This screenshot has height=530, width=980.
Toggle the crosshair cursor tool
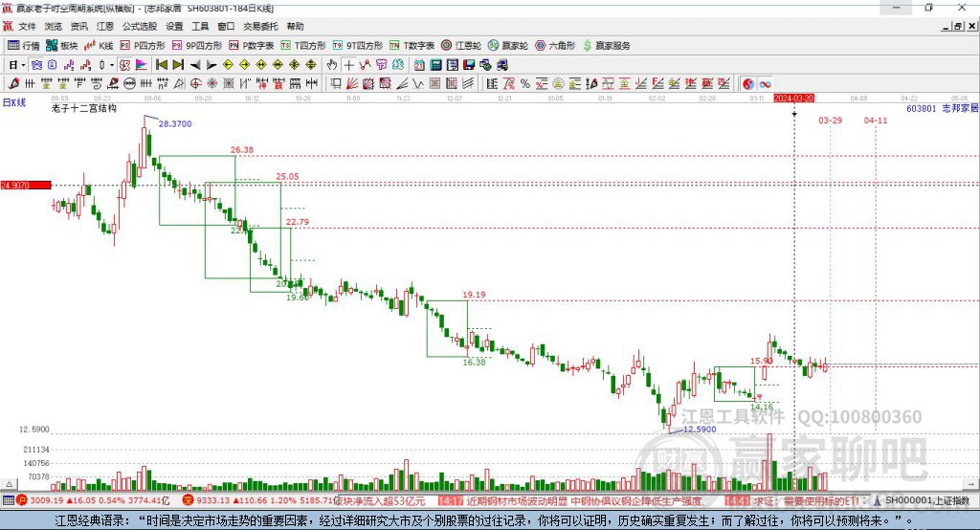348,65
